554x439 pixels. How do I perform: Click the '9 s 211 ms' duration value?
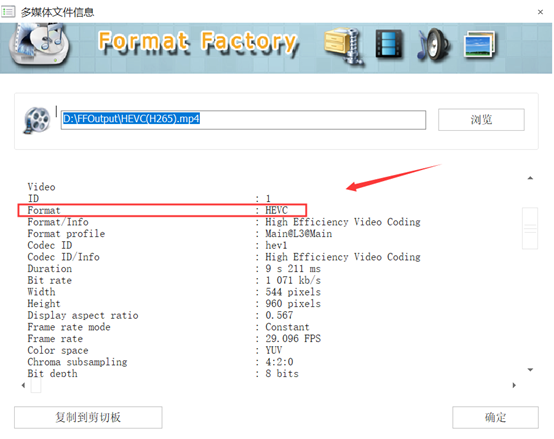click(293, 268)
